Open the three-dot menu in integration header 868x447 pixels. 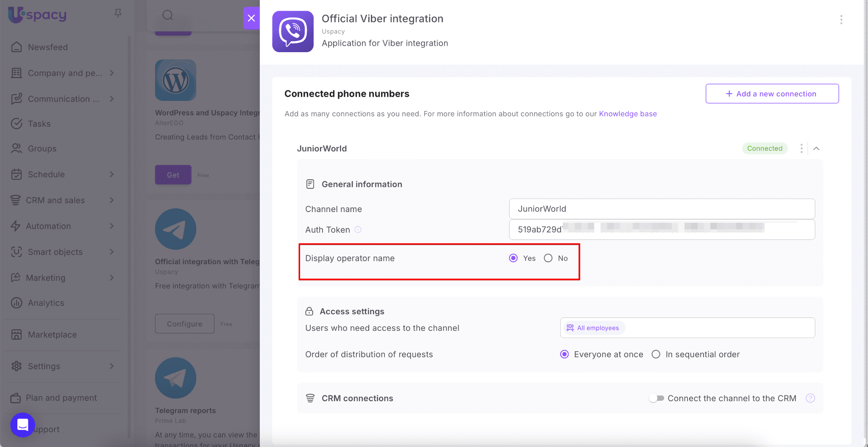click(x=841, y=20)
